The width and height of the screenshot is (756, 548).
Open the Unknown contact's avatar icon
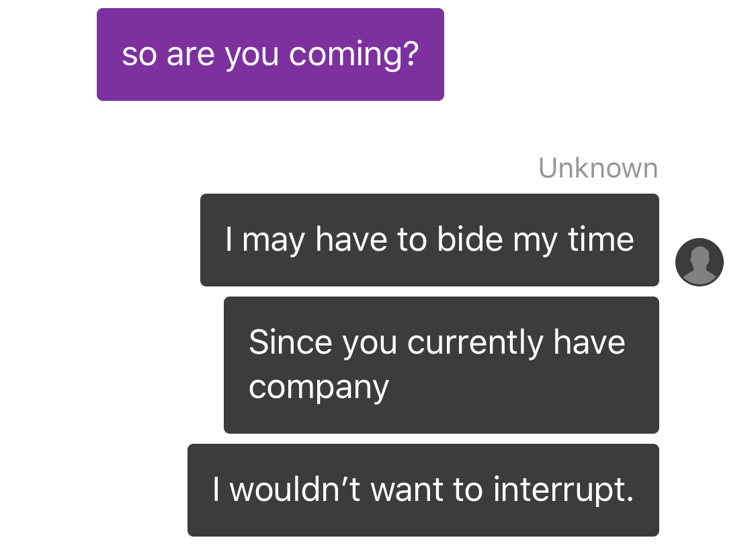[x=699, y=262]
